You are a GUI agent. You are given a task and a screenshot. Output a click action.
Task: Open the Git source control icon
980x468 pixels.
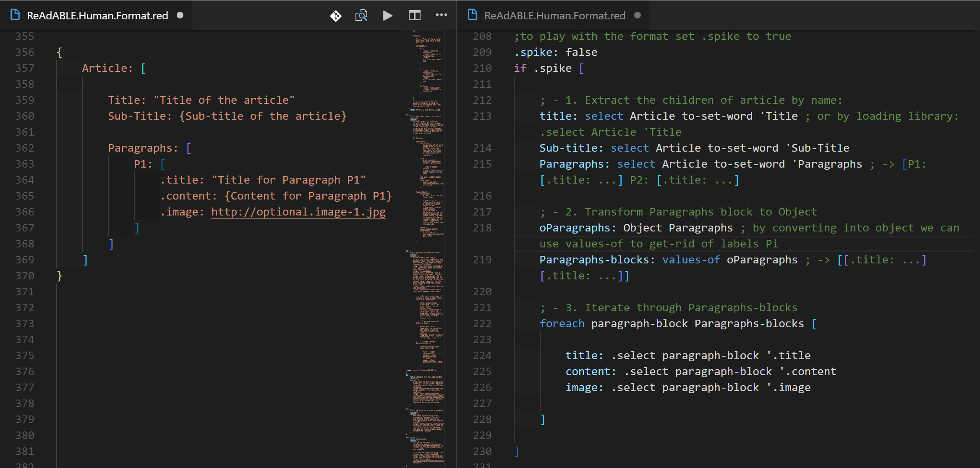click(336, 16)
